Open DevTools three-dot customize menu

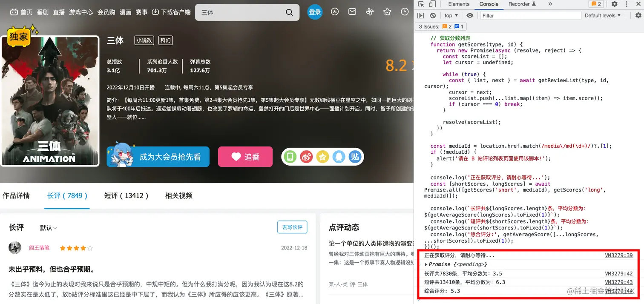point(627,4)
